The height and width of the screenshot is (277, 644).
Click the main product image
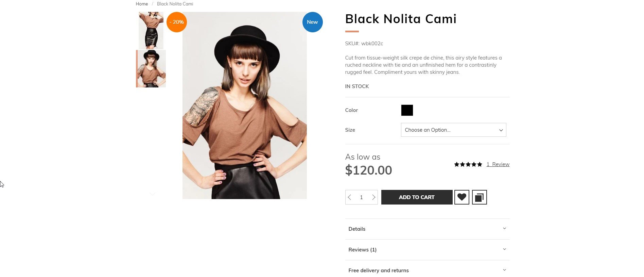tap(244, 105)
